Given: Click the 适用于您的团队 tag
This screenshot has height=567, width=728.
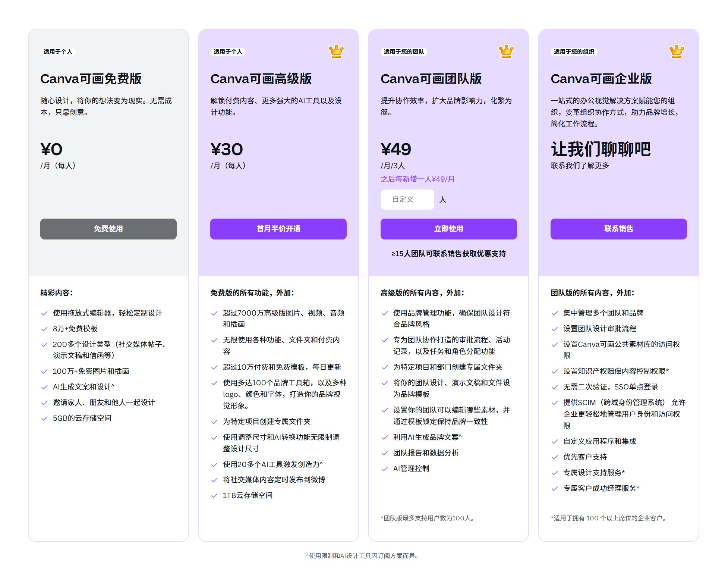Looking at the screenshot, I should [x=404, y=52].
